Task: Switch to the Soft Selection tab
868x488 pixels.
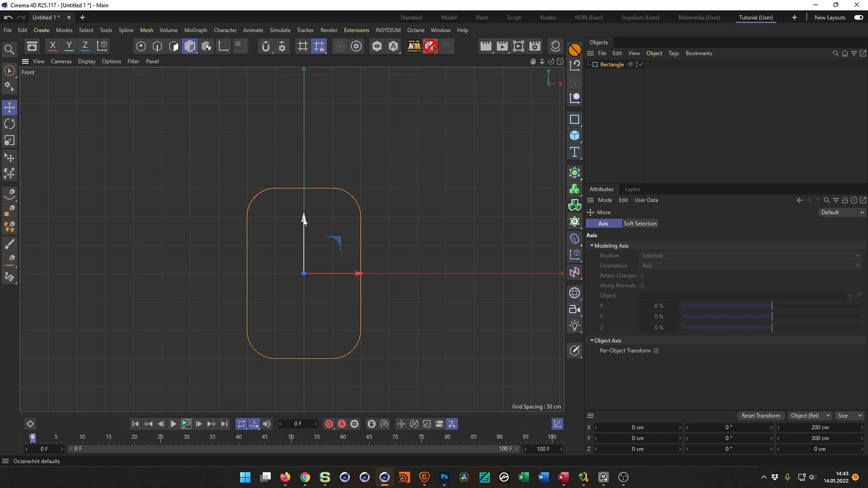Action: point(640,224)
